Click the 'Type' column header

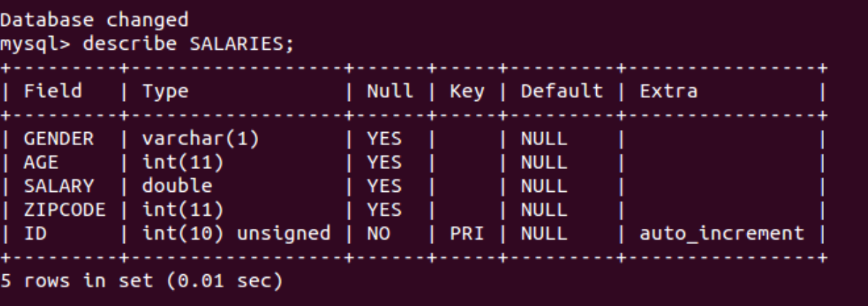(165, 91)
